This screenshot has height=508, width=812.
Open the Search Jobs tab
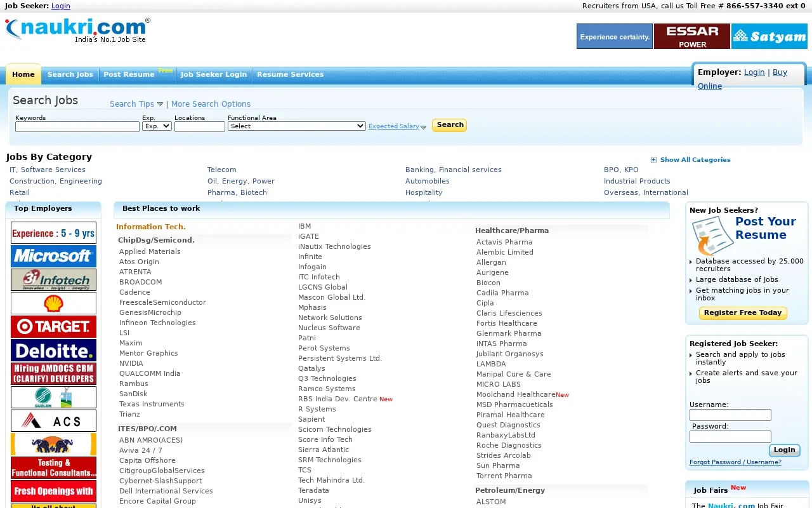point(70,74)
